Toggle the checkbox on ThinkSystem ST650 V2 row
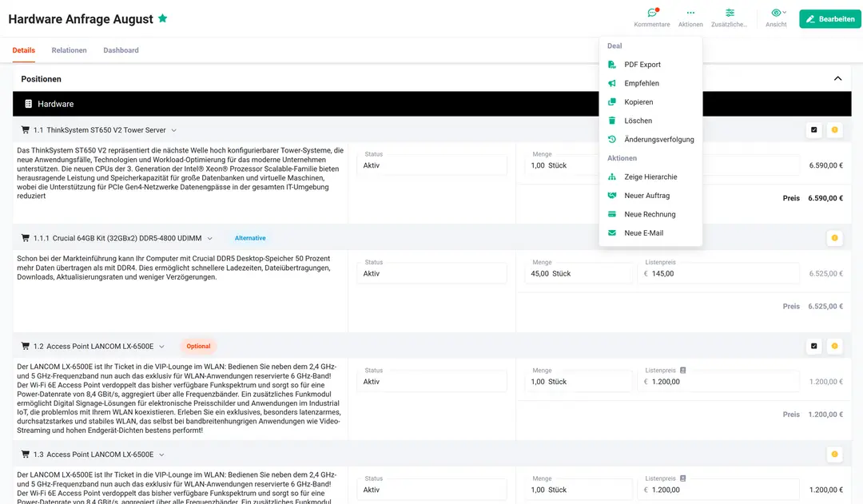This screenshot has width=863, height=504. tap(814, 130)
